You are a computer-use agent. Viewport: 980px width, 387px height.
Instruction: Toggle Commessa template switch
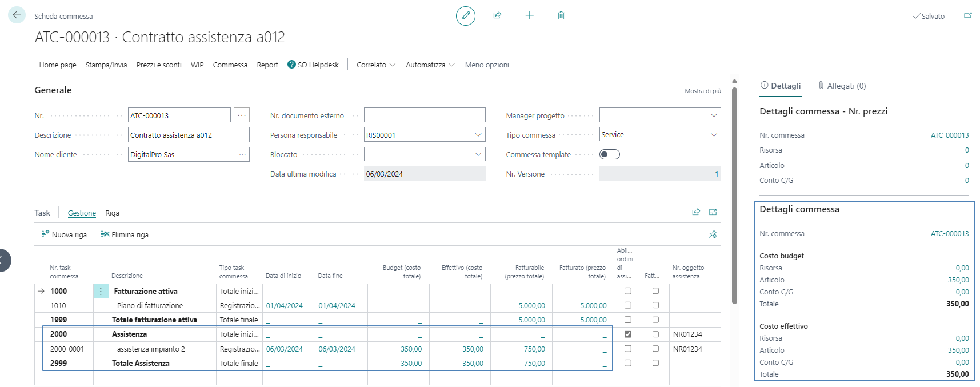click(609, 154)
